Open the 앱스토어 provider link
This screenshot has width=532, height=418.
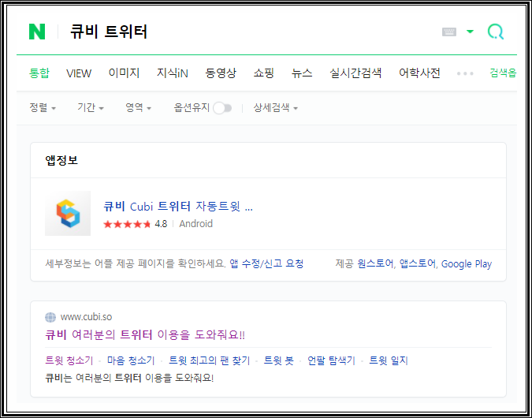[x=418, y=263]
